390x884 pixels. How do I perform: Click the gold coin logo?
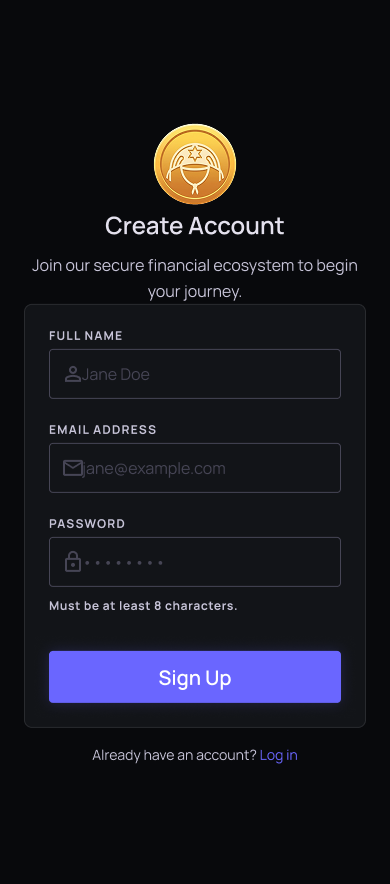tap(195, 164)
